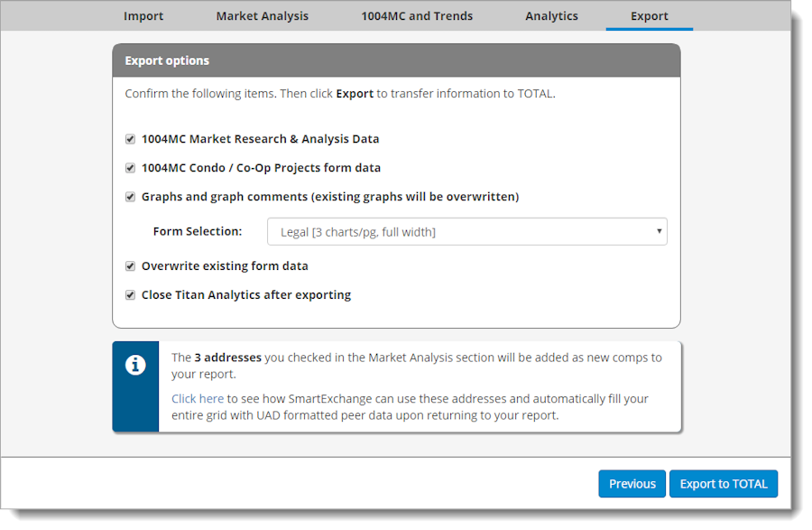Click the Export options header
The height and width of the screenshot is (530, 812).
[396, 60]
